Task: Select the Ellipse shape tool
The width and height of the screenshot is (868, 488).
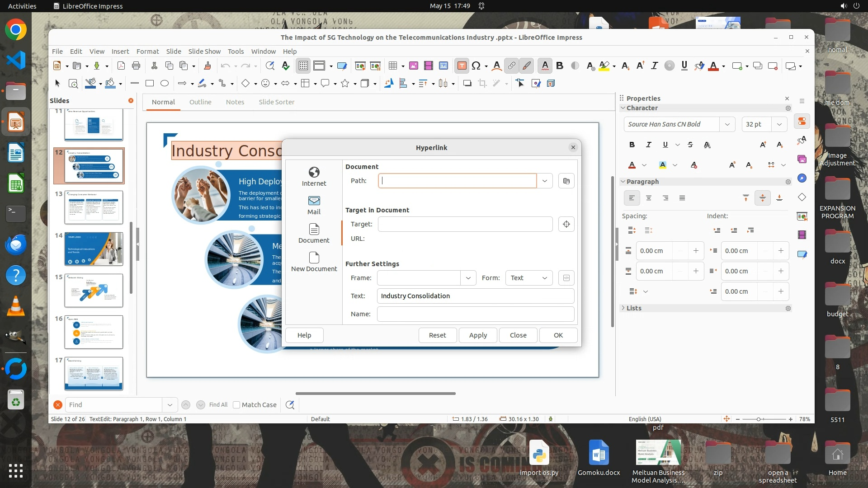Action: tap(165, 83)
